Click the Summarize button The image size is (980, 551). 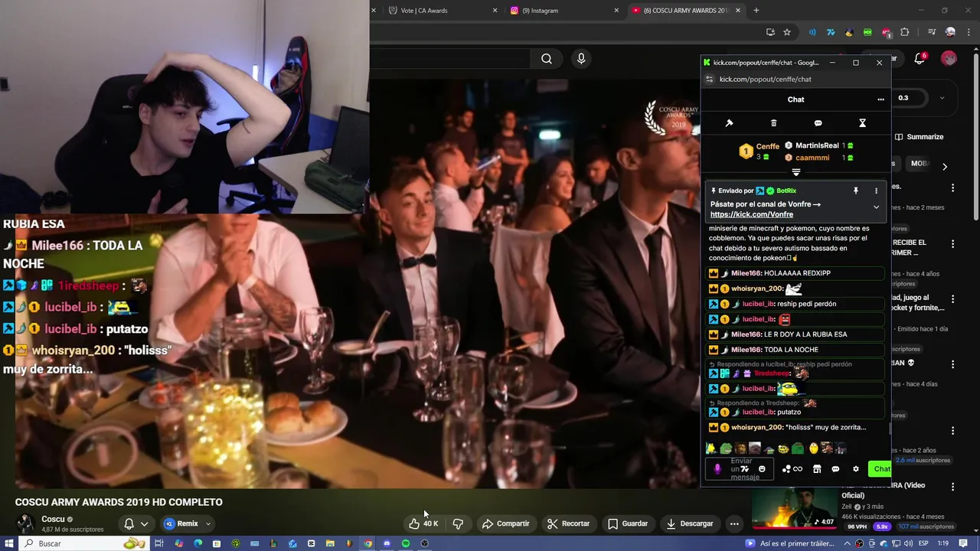click(x=919, y=137)
